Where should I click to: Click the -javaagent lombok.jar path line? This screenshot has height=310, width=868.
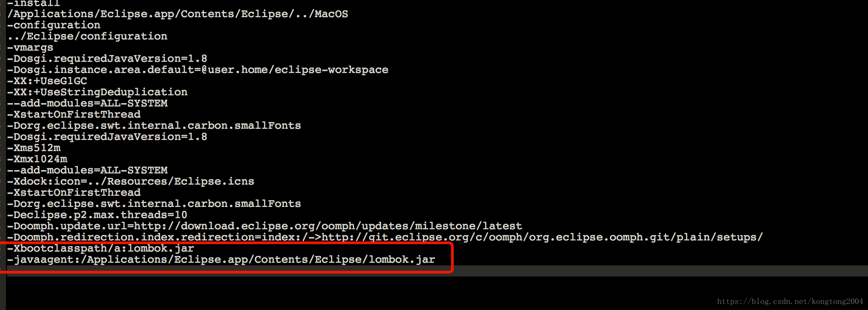click(221, 259)
